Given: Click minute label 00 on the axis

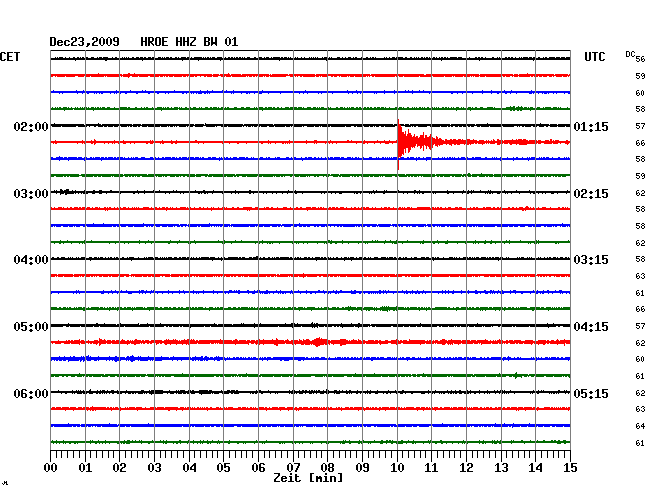Looking at the screenshot, I should click(x=51, y=468).
